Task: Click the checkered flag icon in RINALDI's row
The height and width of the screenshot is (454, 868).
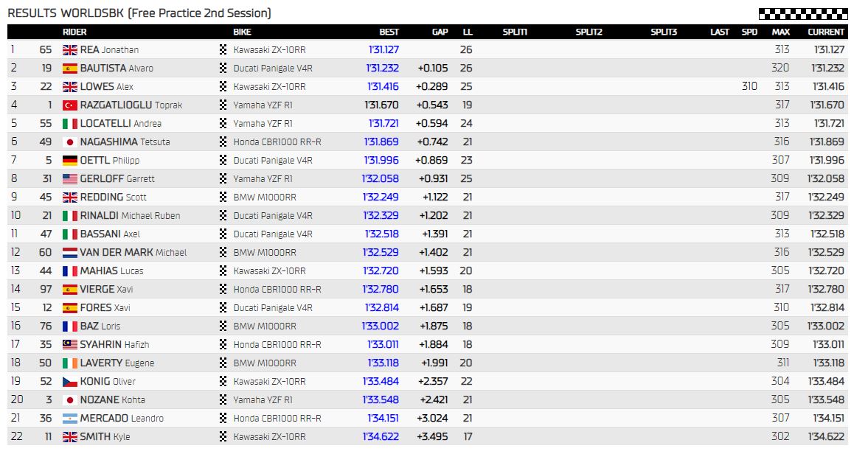Action: 223,216
